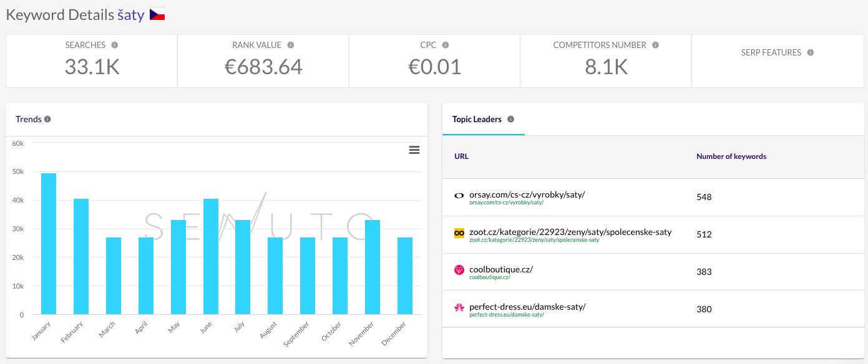Screen dimensions: 868x364
Task: Open the šaty keyword link
Action: (131, 15)
